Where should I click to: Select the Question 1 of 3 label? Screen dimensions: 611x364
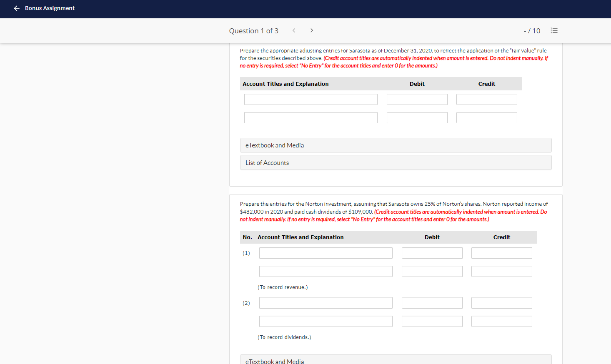pos(254,30)
